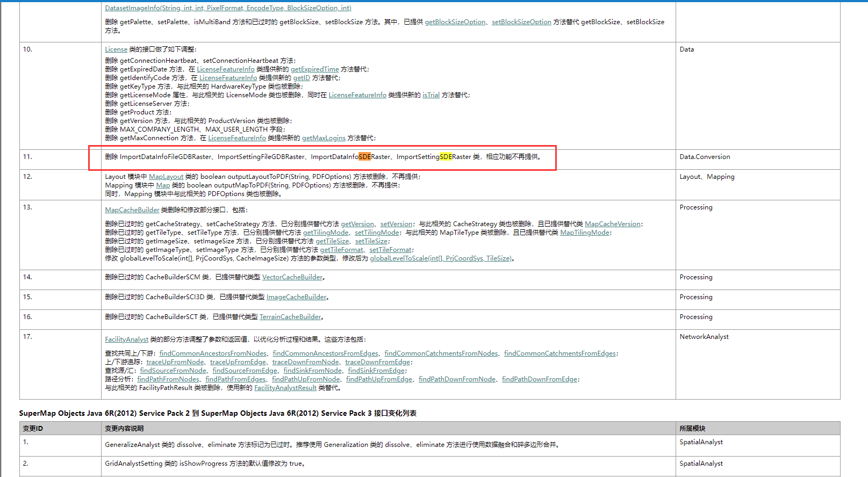
Task: Open the License class link
Action: point(116,49)
